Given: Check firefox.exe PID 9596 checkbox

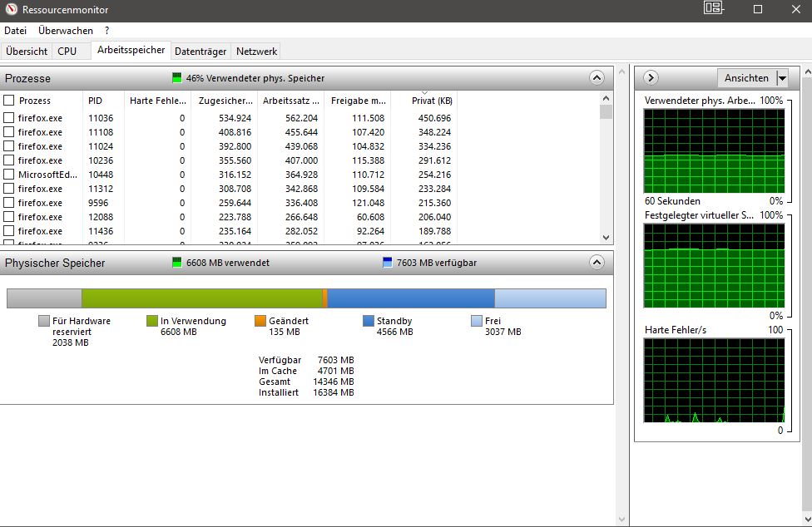Looking at the screenshot, I should click(9, 203).
